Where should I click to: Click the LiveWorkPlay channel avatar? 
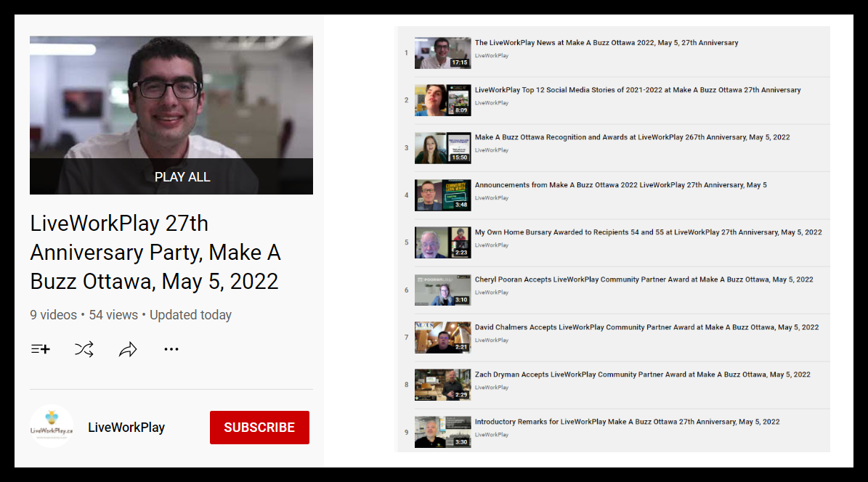pyautogui.click(x=52, y=427)
